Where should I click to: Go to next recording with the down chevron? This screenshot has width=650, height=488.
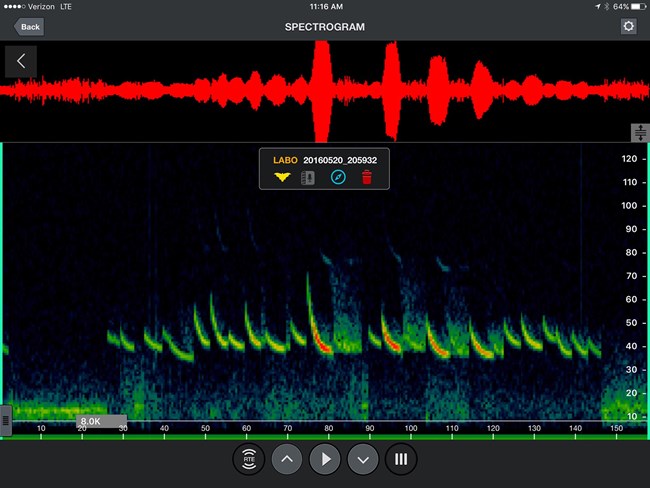click(363, 460)
